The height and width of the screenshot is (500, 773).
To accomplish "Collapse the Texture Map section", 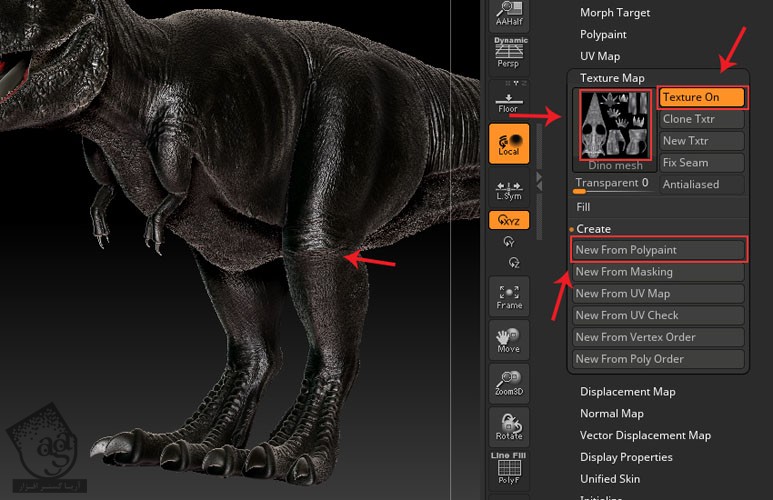I will tap(612, 78).
